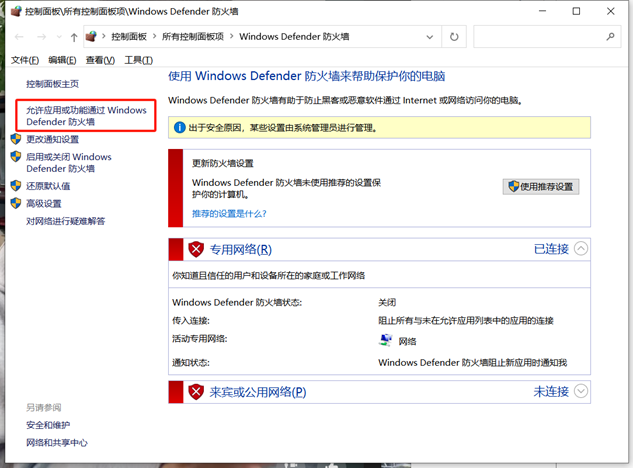Click the 已连接 status text
Screen dimensions: 633x468
click(551, 249)
